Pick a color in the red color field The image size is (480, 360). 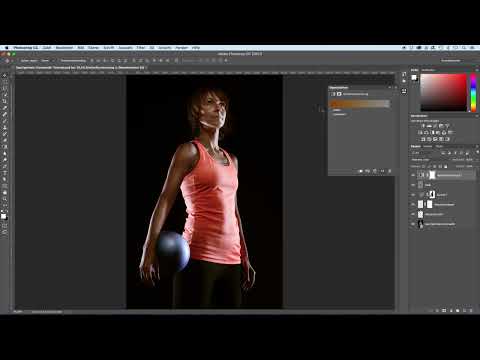pyautogui.click(x=443, y=93)
